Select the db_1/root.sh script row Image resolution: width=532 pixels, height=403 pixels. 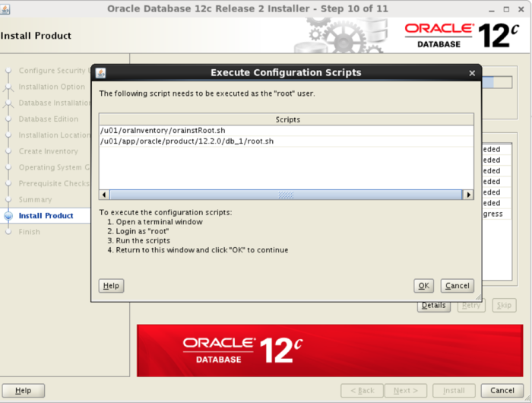pos(287,141)
